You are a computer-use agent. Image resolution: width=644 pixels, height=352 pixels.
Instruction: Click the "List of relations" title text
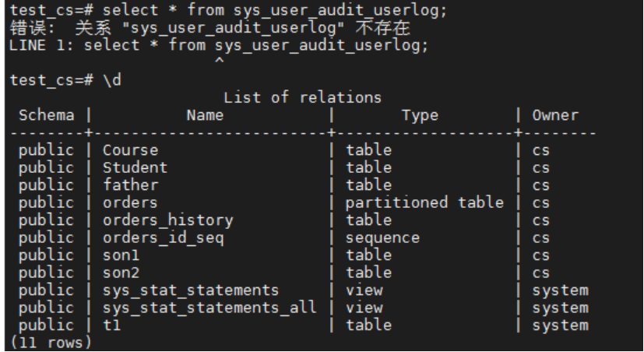pyautogui.click(x=302, y=97)
